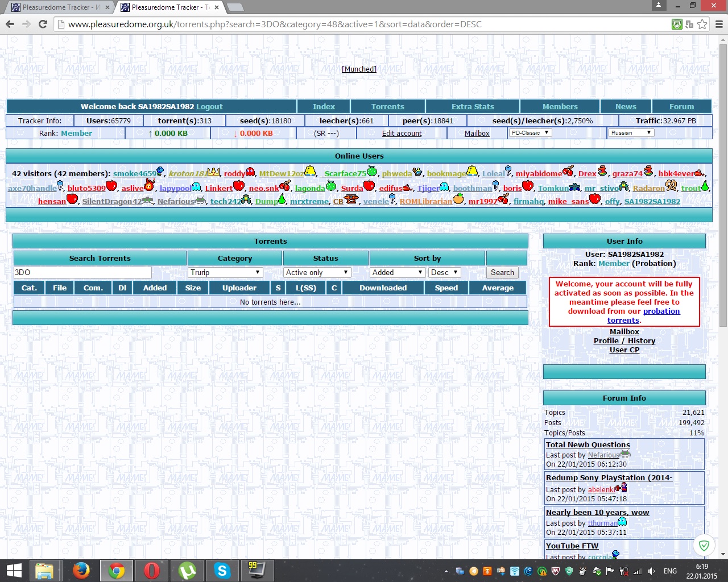Open File Explorer from taskbar
Image resolution: width=728 pixels, height=582 pixels.
44,571
